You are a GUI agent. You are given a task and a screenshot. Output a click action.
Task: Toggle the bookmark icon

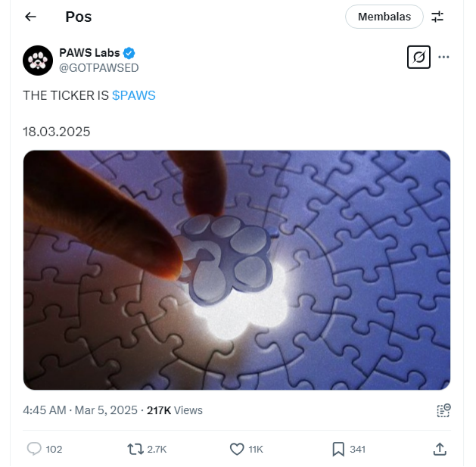pyautogui.click(x=338, y=449)
